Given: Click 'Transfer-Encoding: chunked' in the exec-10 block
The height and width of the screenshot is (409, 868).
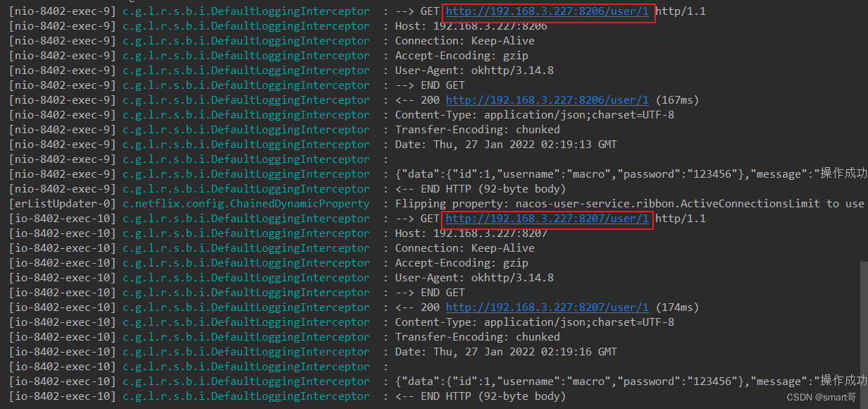Looking at the screenshot, I should coord(478,337).
